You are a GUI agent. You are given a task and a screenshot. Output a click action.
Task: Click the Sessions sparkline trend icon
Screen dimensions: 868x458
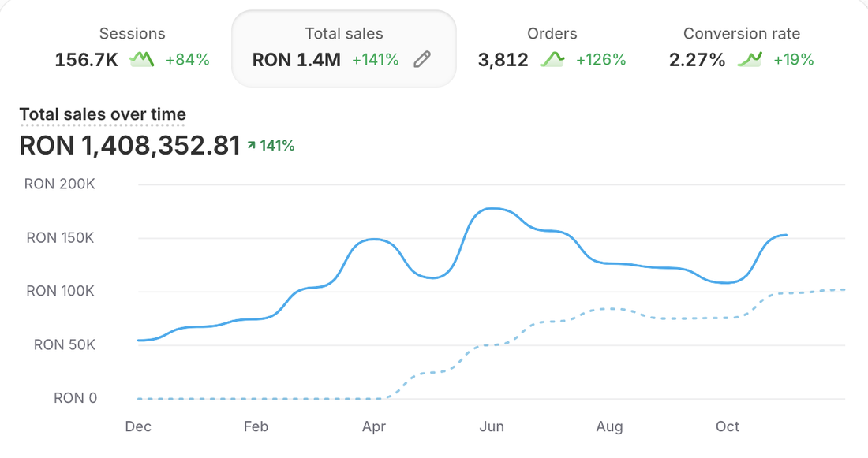(142, 59)
